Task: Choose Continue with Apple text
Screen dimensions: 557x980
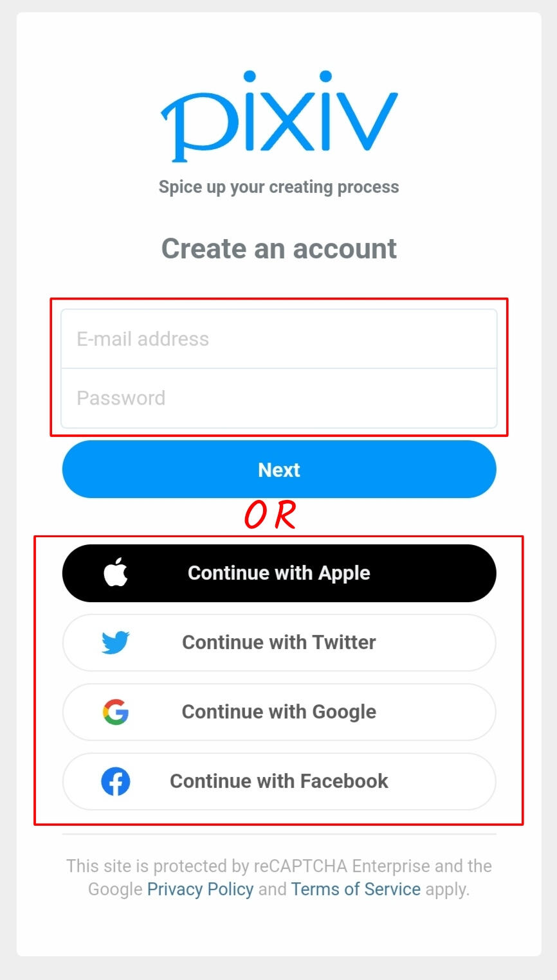Action: [279, 573]
